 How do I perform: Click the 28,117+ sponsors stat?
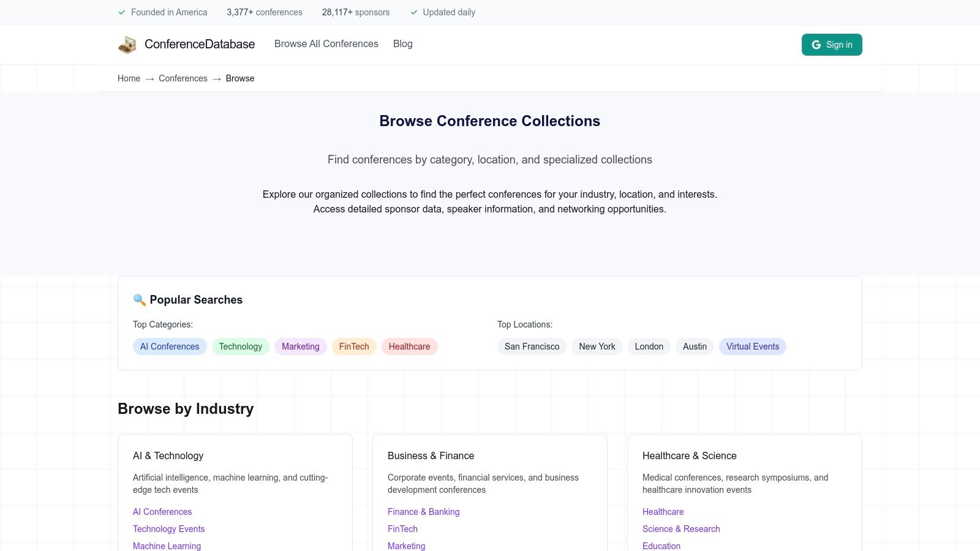(356, 12)
